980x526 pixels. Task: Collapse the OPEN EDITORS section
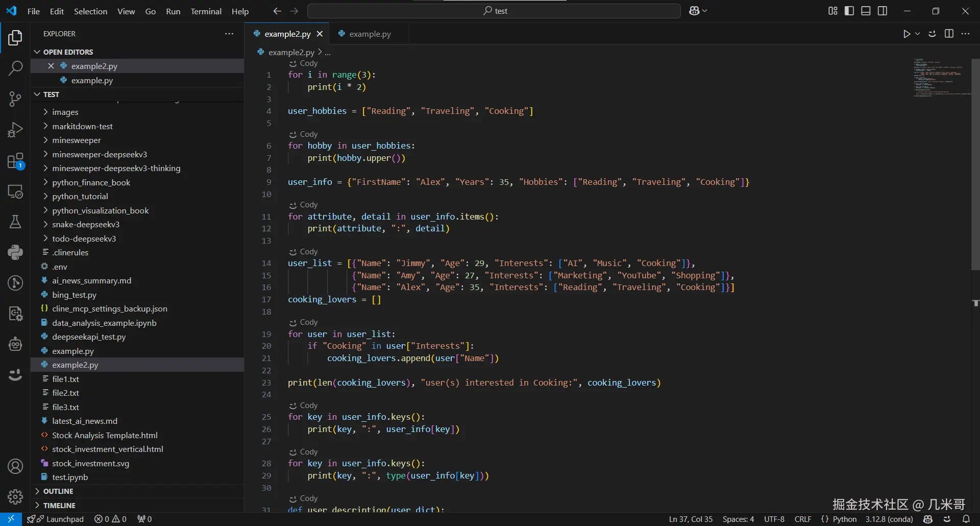click(37, 52)
